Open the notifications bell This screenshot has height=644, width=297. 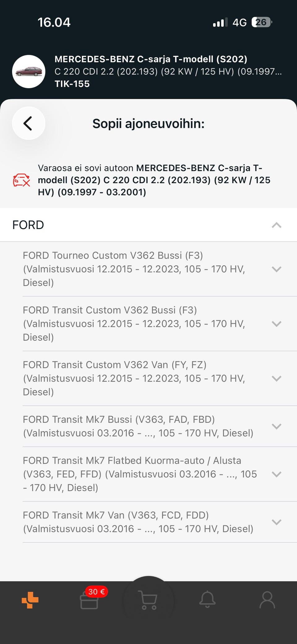pos(207,600)
